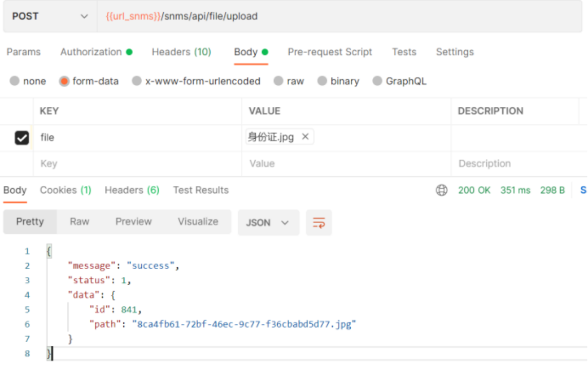Click the path value ending in .jpg
The width and height of the screenshot is (588, 370).
(244, 324)
